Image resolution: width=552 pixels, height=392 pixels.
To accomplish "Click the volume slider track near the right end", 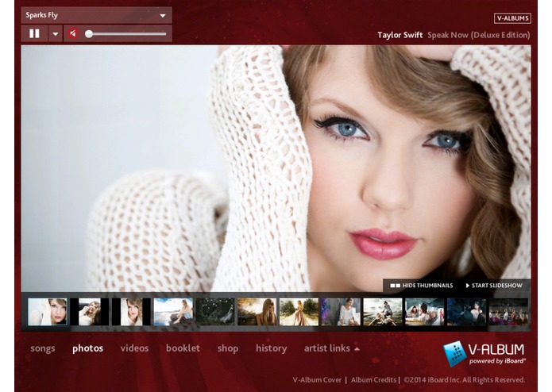I will click(x=160, y=34).
